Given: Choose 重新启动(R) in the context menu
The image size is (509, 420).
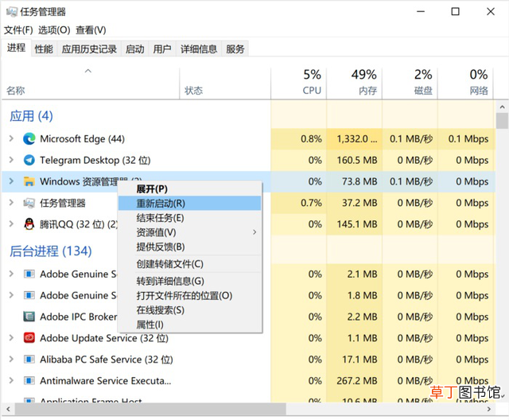Looking at the screenshot, I should 189,204.
